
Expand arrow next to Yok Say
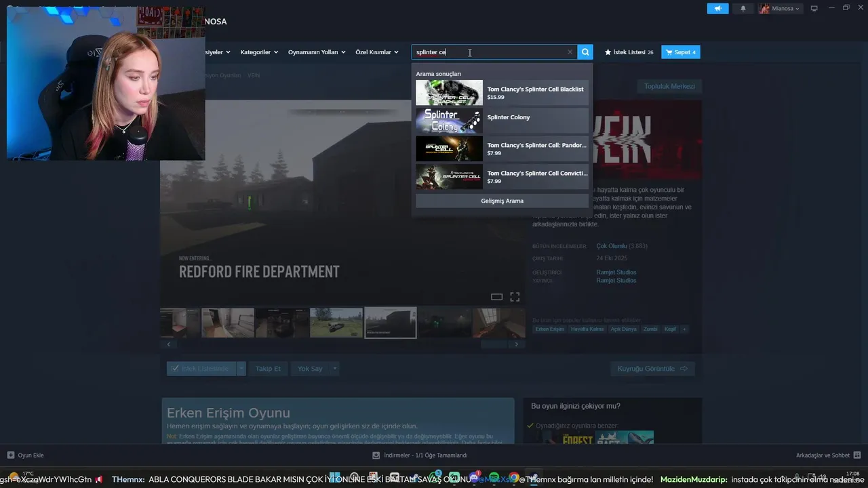pyautogui.click(x=334, y=369)
